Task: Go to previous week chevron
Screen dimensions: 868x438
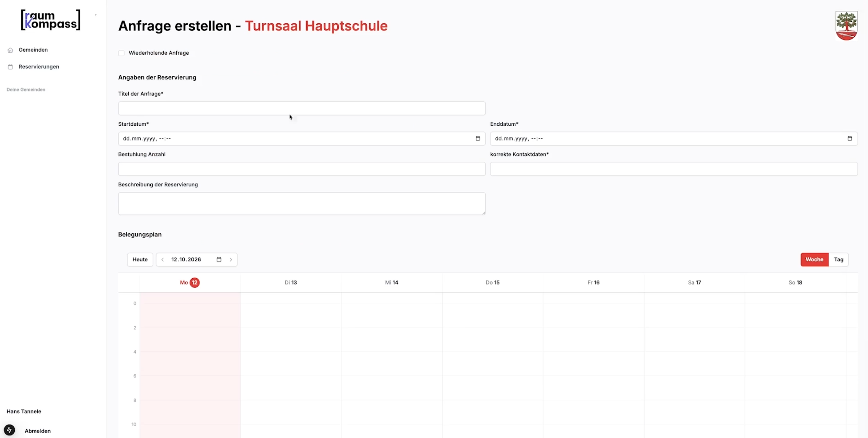Action: coord(162,260)
